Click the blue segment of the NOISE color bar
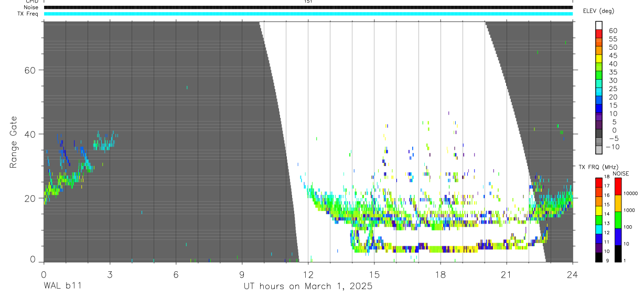Viewport: 644px width, 297px height. pos(618,237)
